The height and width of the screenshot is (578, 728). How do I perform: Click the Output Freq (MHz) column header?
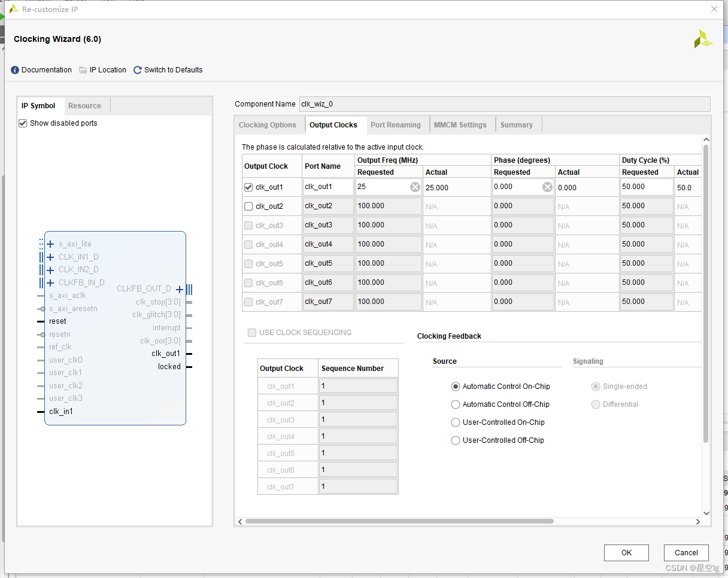click(x=387, y=160)
